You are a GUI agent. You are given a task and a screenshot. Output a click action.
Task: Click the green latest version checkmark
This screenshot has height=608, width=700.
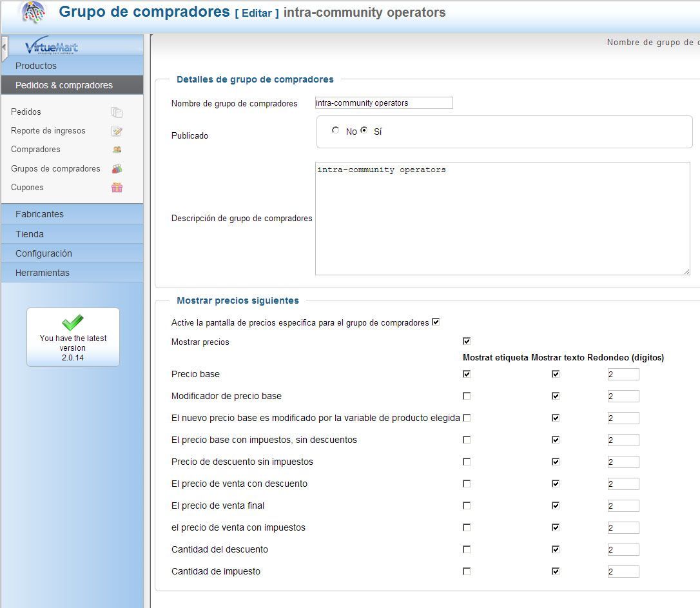(x=73, y=322)
